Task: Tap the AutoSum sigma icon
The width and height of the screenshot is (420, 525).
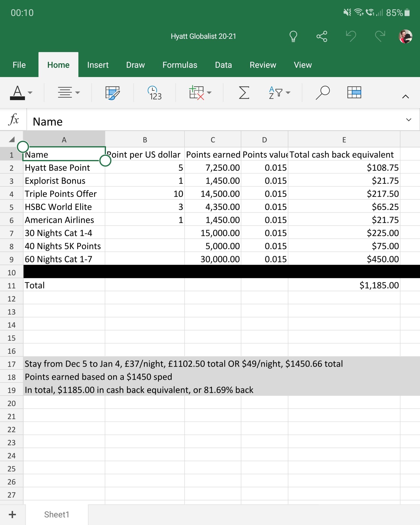Action: [244, 93]
